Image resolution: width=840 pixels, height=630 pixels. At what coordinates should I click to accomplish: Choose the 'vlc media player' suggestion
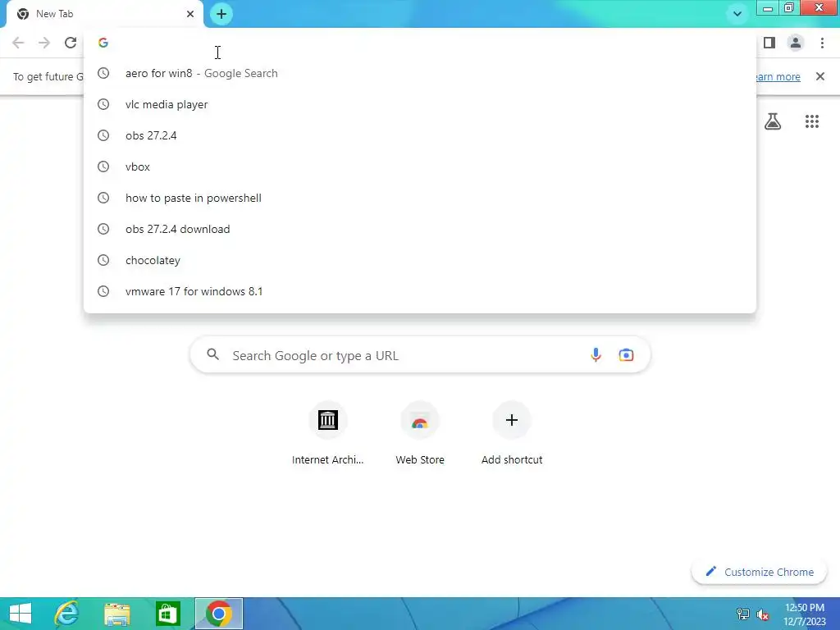(420, 104)
